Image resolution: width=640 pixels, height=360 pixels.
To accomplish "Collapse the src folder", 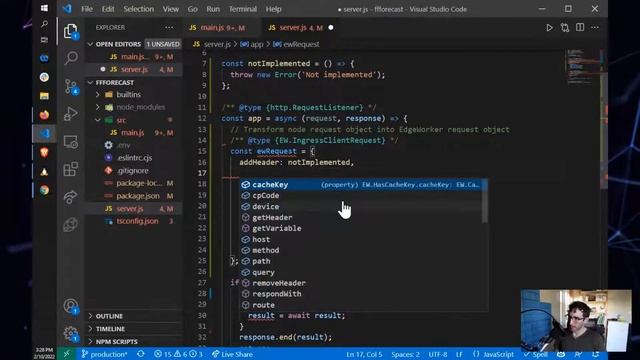I will coord(133,120).
